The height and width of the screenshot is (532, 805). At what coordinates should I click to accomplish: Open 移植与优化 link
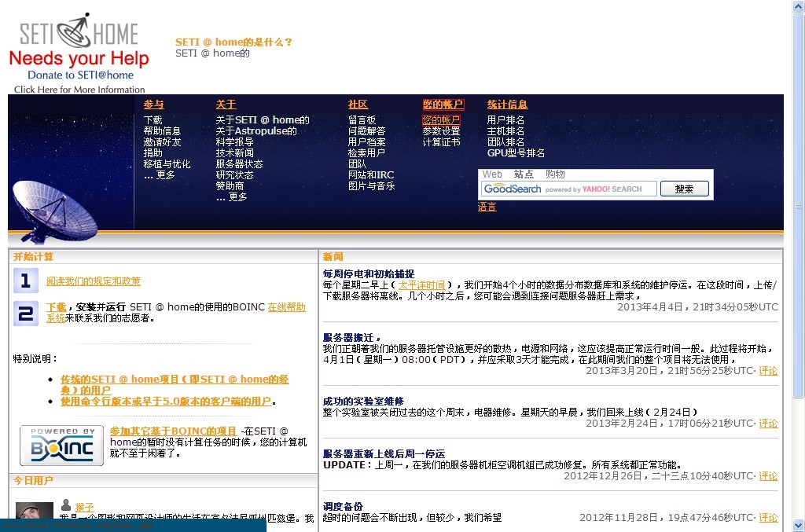click(167, 164)
